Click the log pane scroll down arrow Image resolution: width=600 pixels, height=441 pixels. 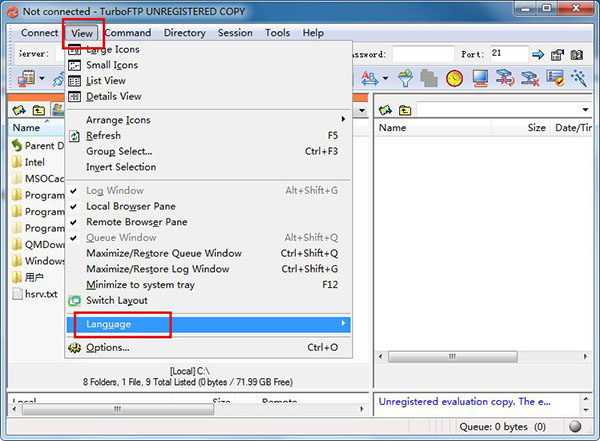point(585,410)
